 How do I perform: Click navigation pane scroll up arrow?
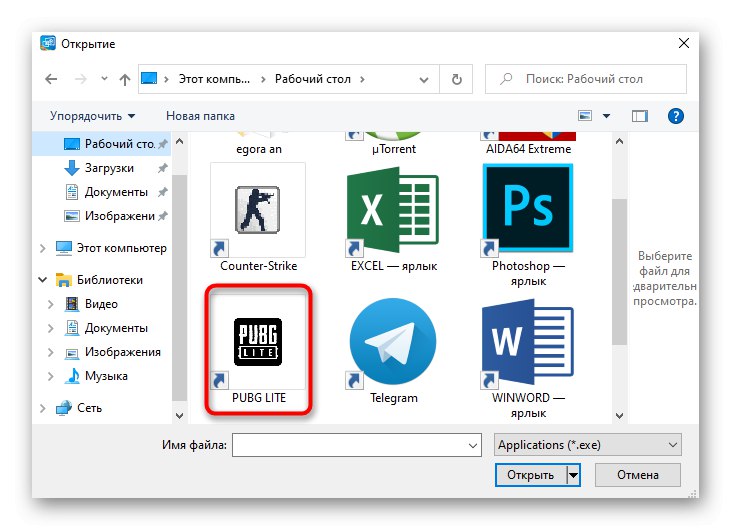pyautogui.click(x=179, y=141)
